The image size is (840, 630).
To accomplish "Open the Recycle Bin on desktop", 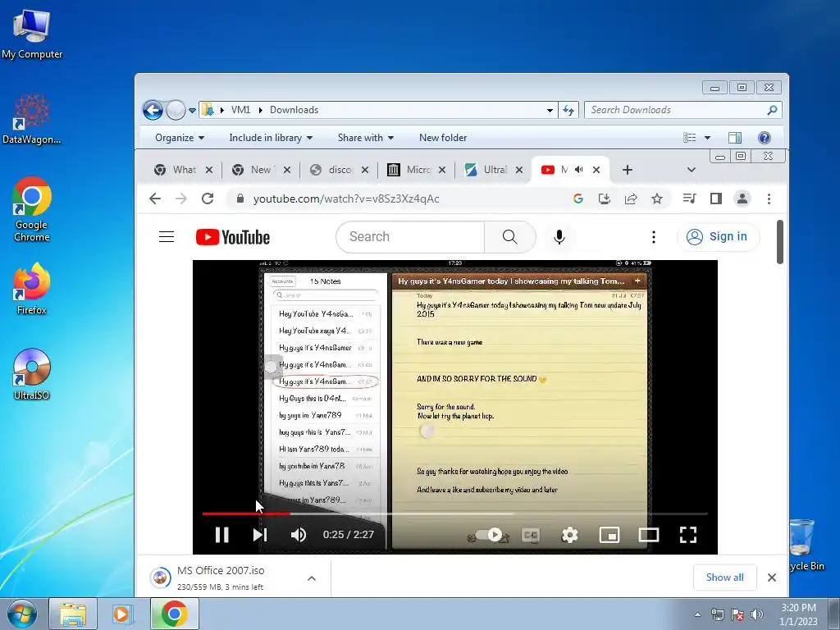I will [806, 545].
